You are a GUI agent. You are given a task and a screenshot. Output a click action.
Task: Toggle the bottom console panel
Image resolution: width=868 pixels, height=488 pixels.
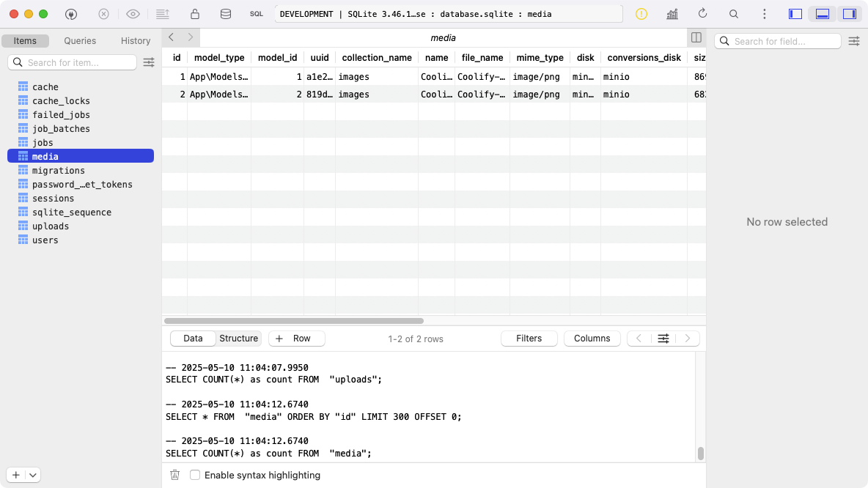pos(823,14)
